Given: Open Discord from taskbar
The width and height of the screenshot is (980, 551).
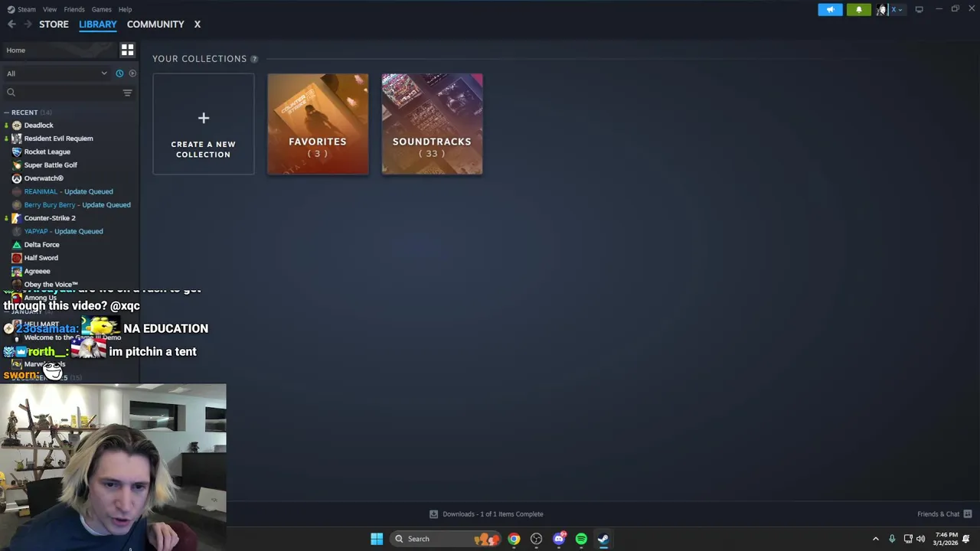Looking at the screenshot, I should click(559, 539).
